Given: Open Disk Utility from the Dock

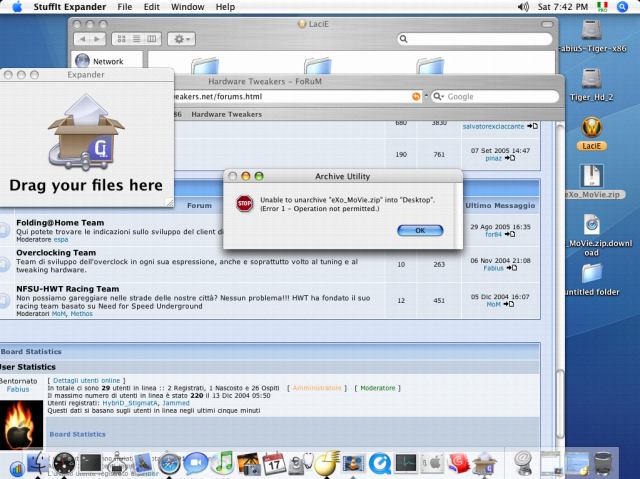Looking at the screenshot, I should [x=300, y=464].
